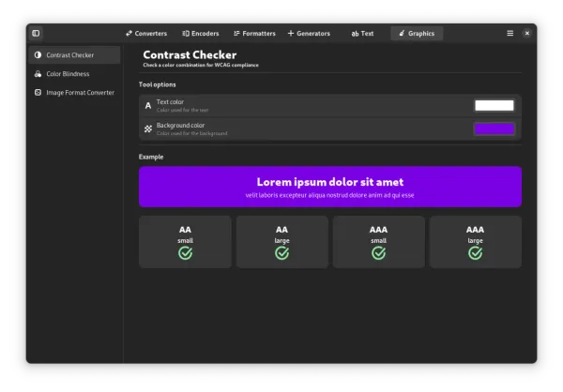The height and width of the screenshot is (392, 563).
Task: Click the Text color letter A icon
Action: [x=148, y=106]
